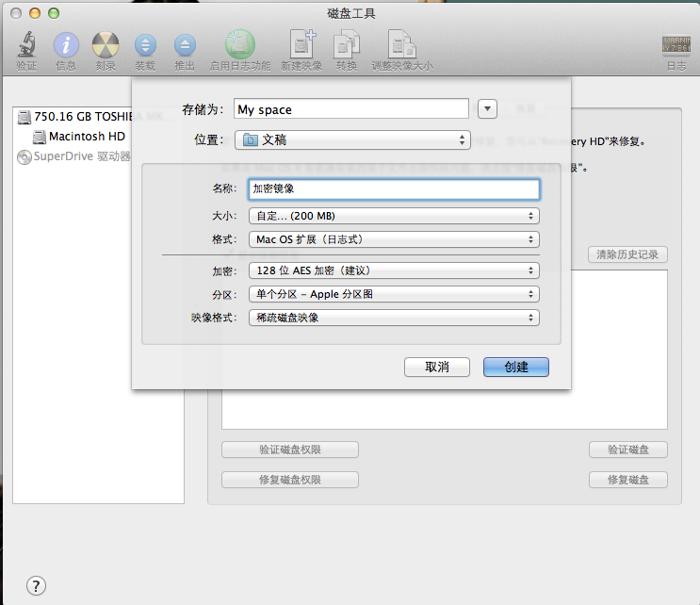Image resolution: width=700 pixels, height=605 pixels.
Task: Click the 验证磁盘权限 button
Action: (290, 450)
